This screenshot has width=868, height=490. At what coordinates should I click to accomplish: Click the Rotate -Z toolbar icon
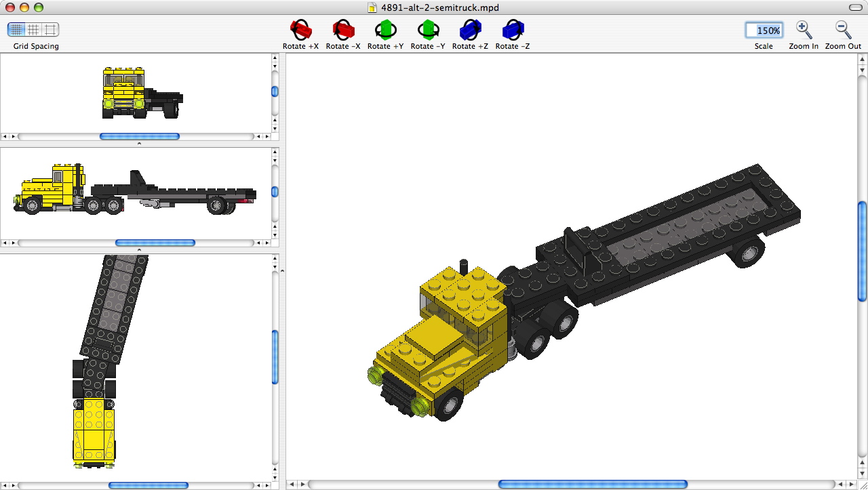(512, 28)
